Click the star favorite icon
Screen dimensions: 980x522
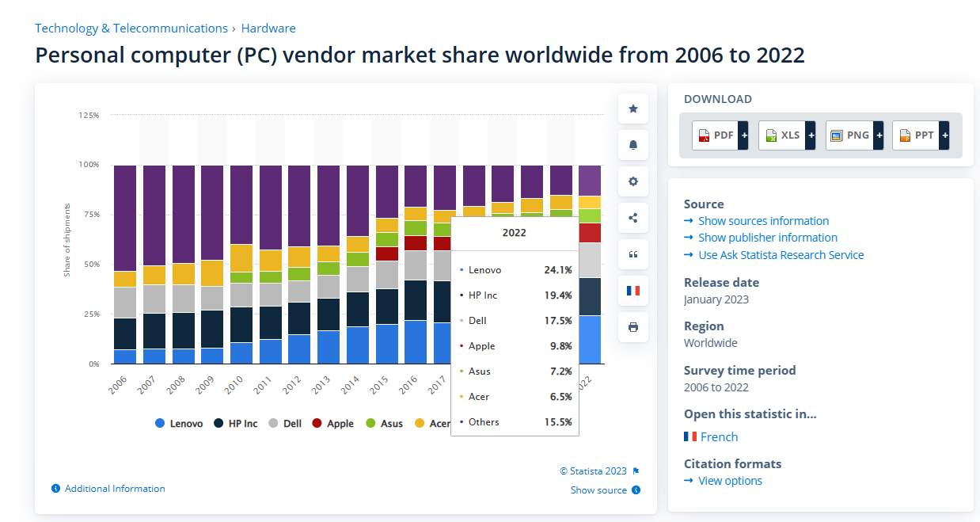632,109
